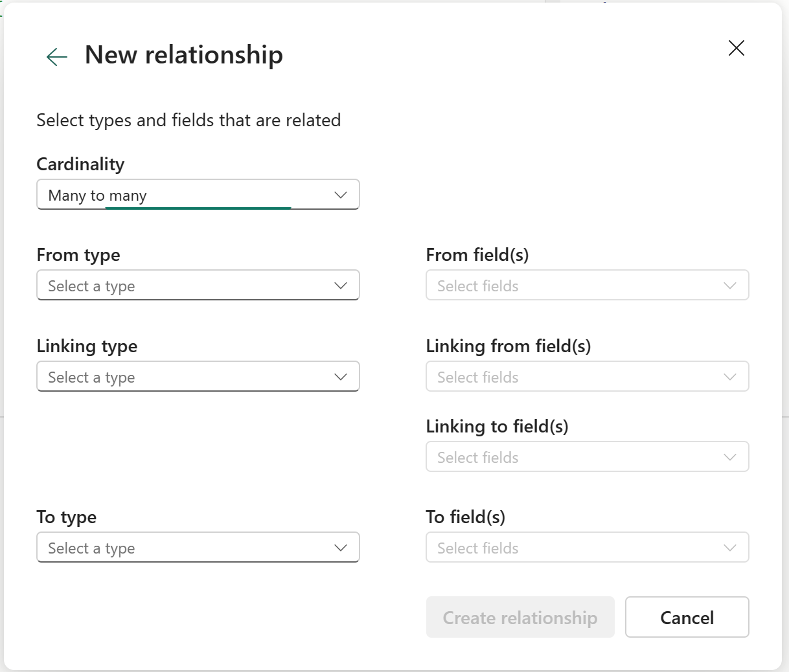Expand the To field(s) selection box
789x672 pixels.
(577, 548)
